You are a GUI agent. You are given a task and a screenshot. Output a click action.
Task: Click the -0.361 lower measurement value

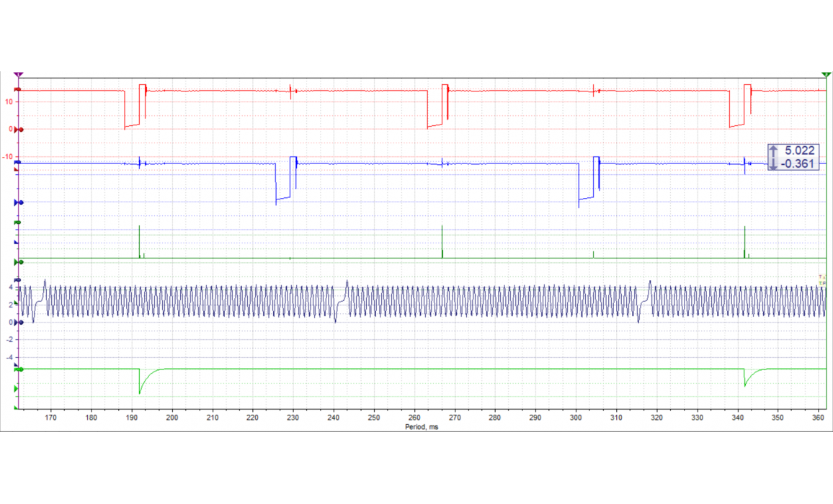click(x=797, y=163)
